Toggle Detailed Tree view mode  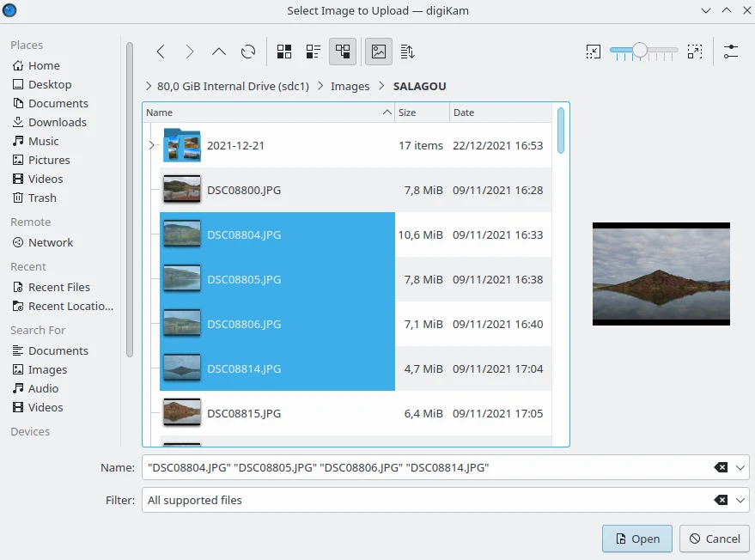(343, 52)
